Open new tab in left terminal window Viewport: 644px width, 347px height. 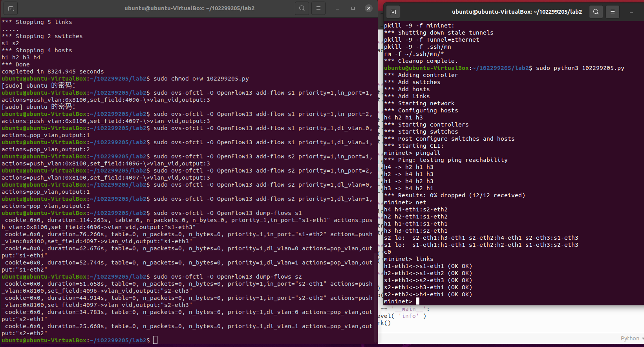[x=11, y=8]
